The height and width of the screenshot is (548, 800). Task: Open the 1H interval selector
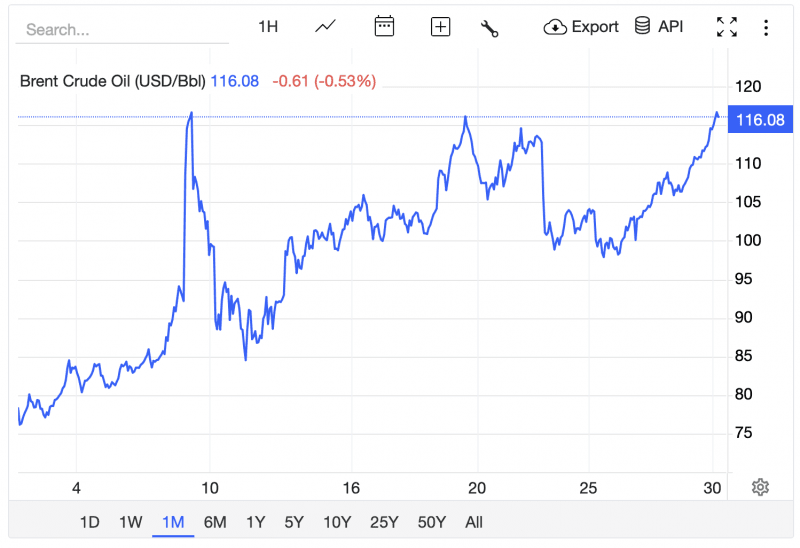click(268, 27)
